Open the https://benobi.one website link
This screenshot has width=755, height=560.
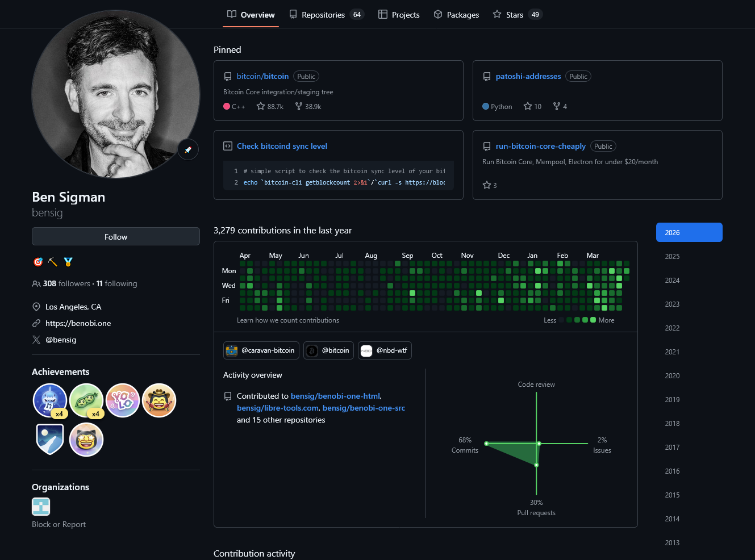tap(78, 323)
